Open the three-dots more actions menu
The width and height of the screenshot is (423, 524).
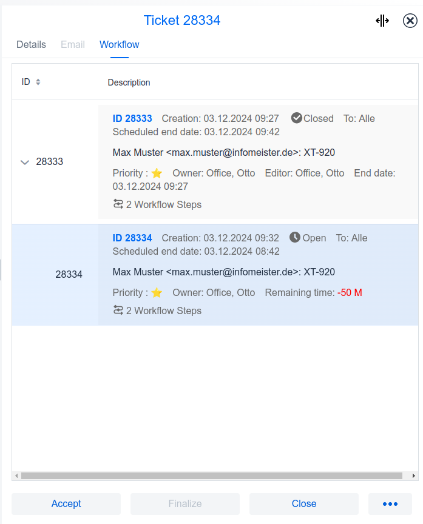(390, 504)
